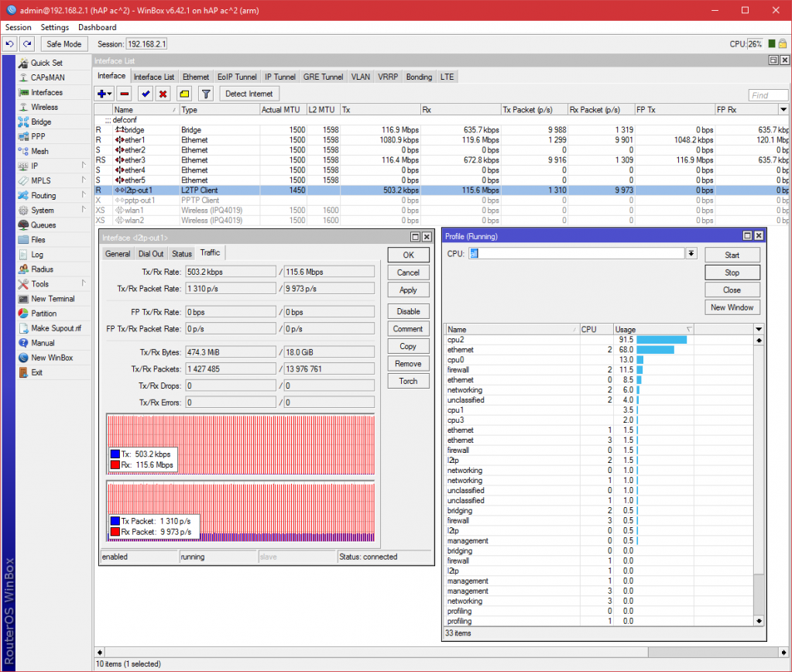
Task: Click the blue checkmark enable icon
Action: click(145, 94)
